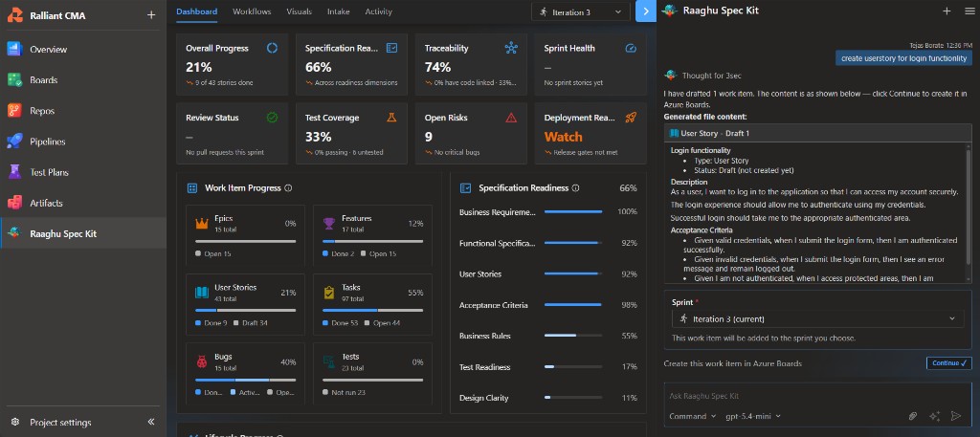Open the Command mode dropdown
The height and width of the screenshot is (437, 980).
693,416
